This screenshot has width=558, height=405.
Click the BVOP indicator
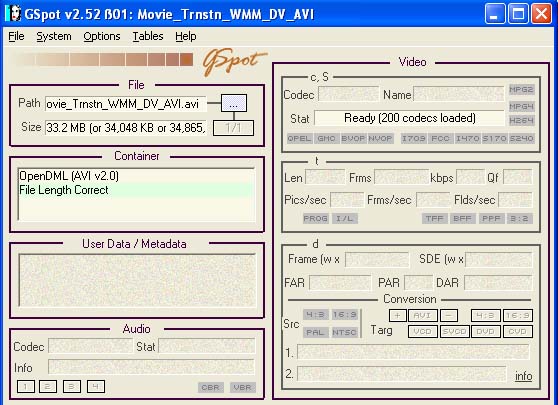click(x=353, y=138)
